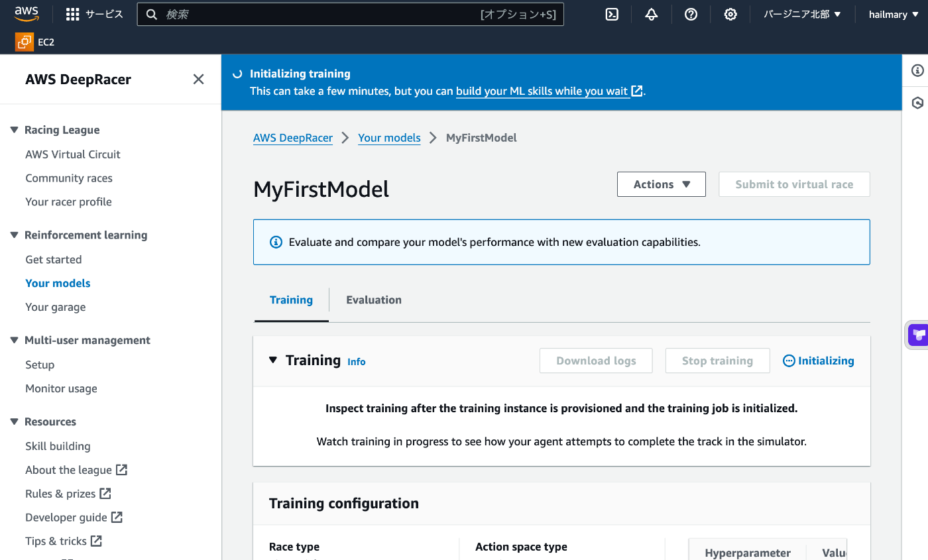Switch to the Evaluation tab
Screen dimensions: 928x560
(x=374, y=300)
